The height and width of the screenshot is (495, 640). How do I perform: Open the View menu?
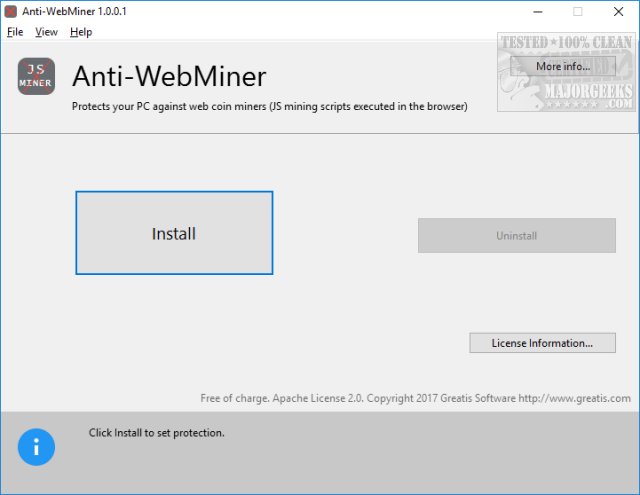[46, 32]
